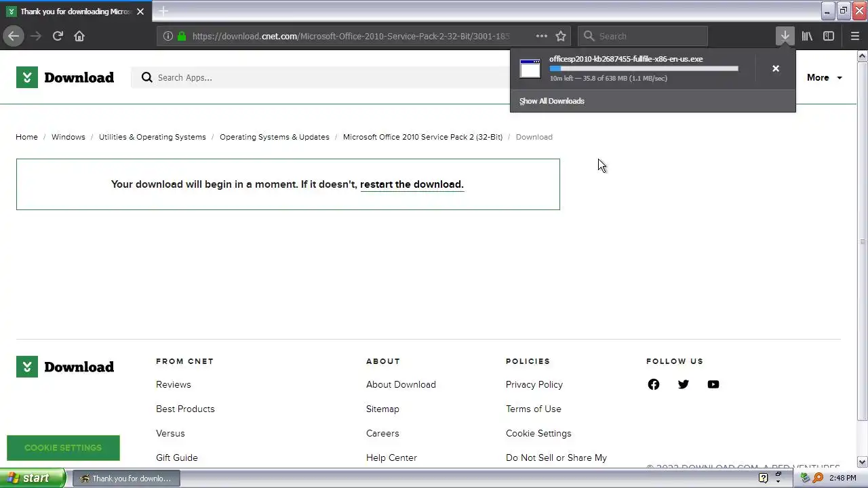Screen dimensions: 868x488
Task: Open the Gift Guide footer link
Action: [177, 457]
